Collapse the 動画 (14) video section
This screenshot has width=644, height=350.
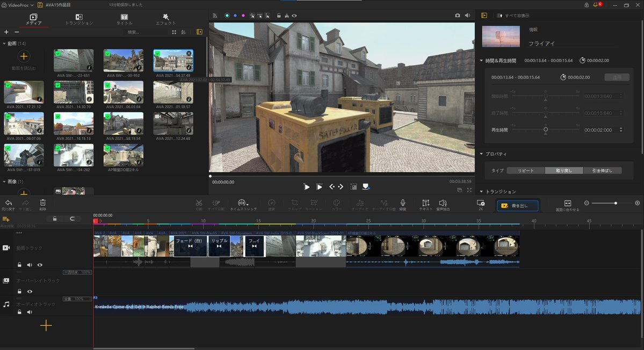pyautogui.click(x=4, y=44)
